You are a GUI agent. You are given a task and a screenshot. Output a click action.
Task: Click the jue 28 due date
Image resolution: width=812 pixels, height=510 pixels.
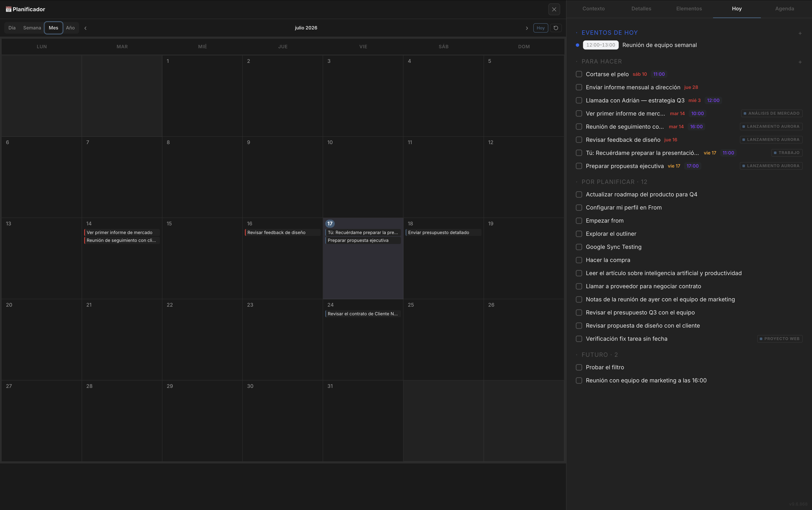point(691,87)
